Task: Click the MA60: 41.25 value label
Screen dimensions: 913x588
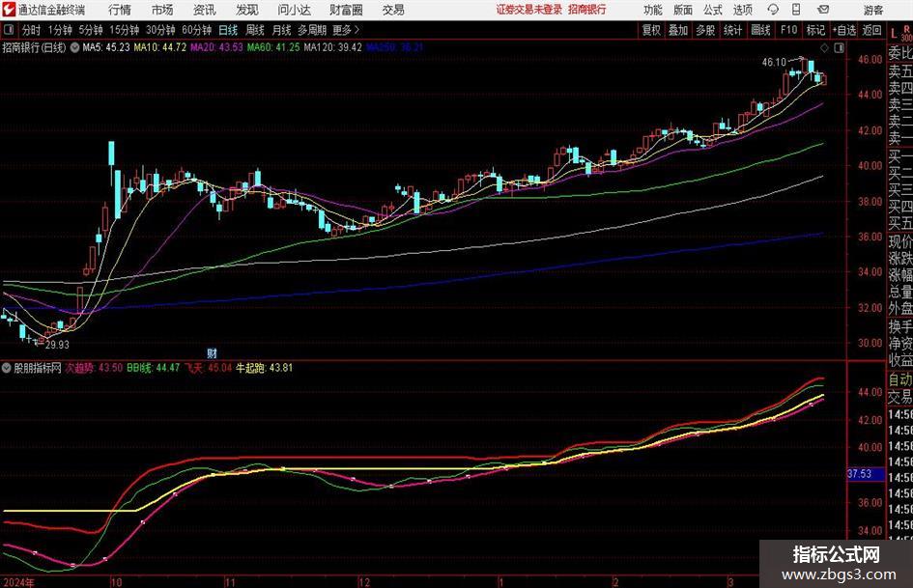Action: tap(273, 47)
